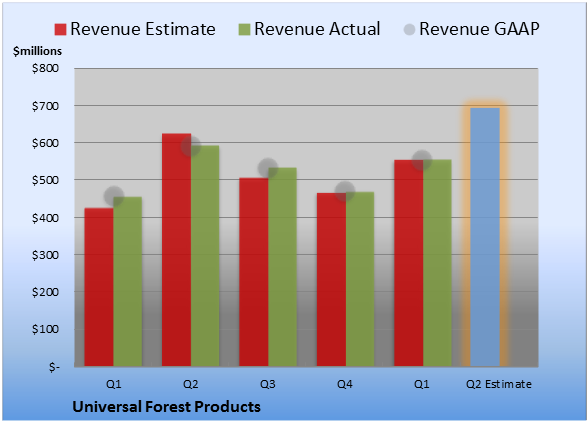Click the 'Q3' x-axis label
Screen dimensions: 588x422
[268, 384]
